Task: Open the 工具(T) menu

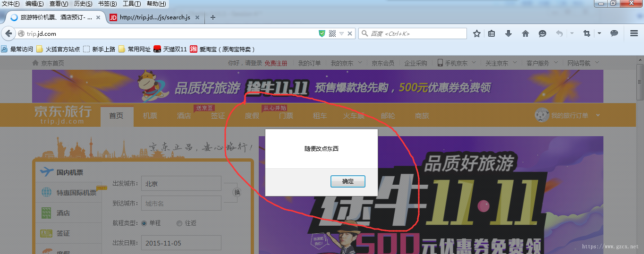Action: point(132,4)
